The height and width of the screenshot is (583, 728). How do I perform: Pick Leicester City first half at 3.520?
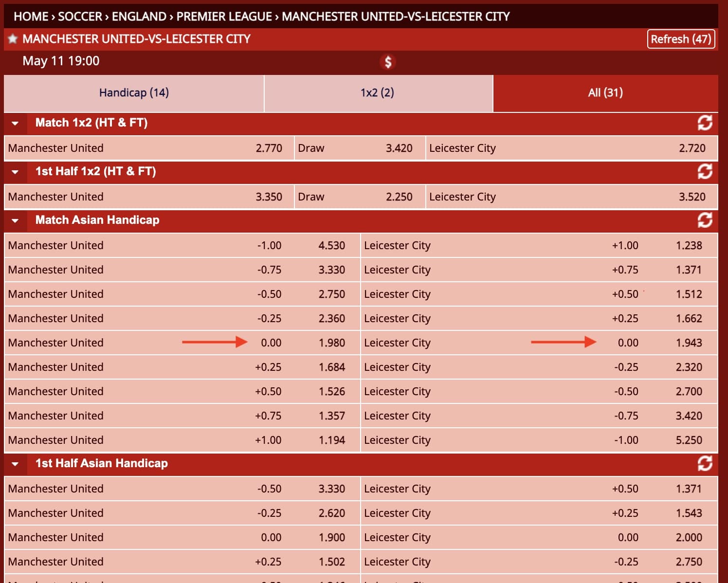coord(572,197)
